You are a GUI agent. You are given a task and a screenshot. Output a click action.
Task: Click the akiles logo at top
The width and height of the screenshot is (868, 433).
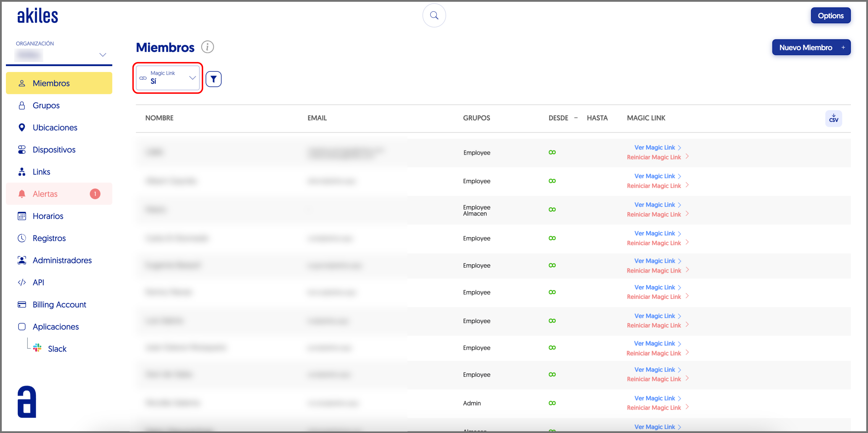click(x=38, y=16)
